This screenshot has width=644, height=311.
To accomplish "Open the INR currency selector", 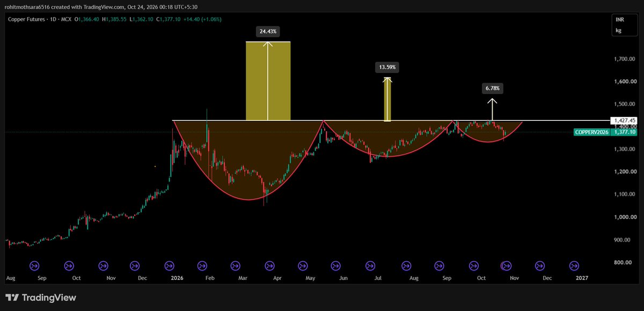I will (619, 19).
